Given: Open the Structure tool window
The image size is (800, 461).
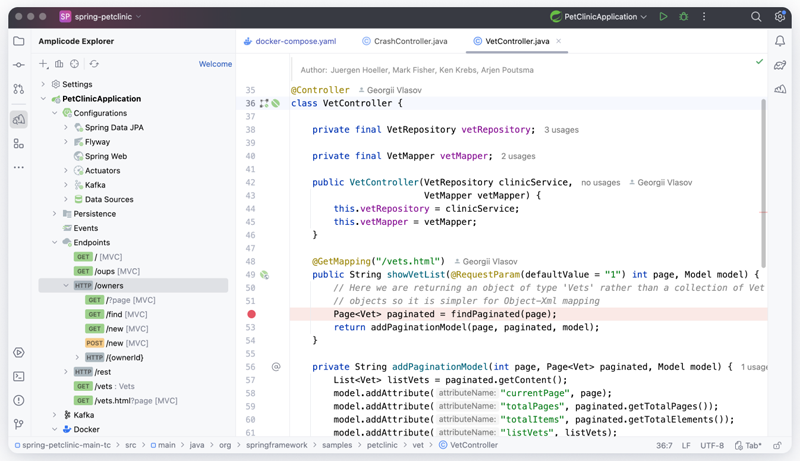Looking at the screenshot, I should tap(19, 144).
